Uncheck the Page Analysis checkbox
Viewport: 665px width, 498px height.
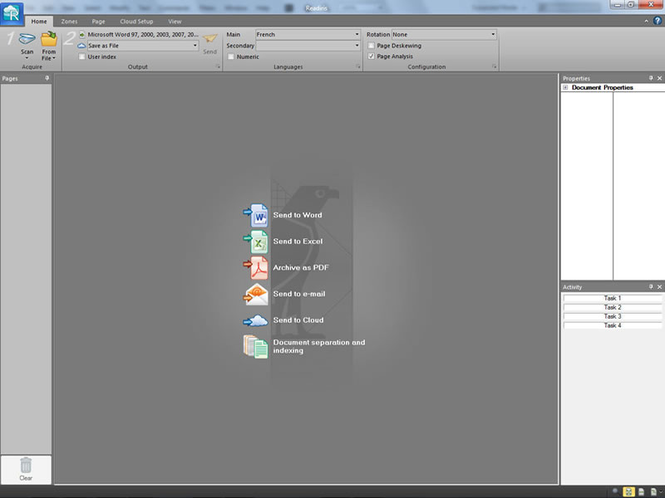coord(371,56)
